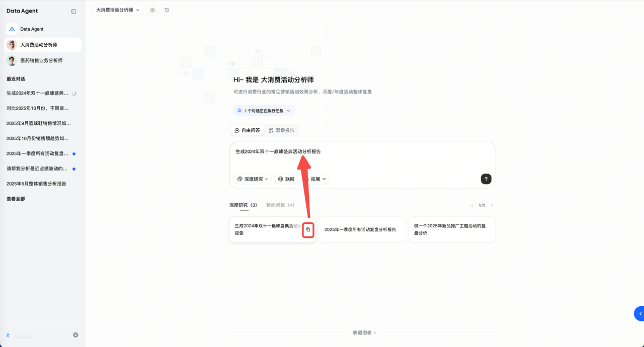
Task: Click the 最近对话 section heading
Action: [16, 79]
